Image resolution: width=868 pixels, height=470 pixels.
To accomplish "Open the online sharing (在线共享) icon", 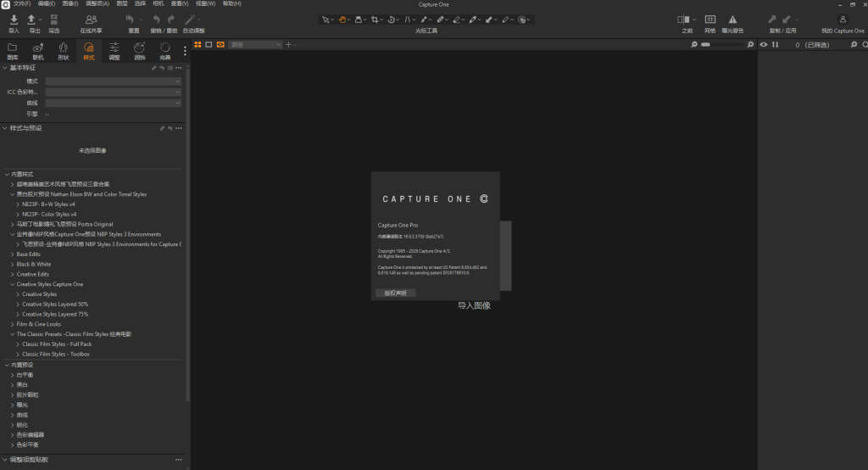I will (x=92, y=20).
